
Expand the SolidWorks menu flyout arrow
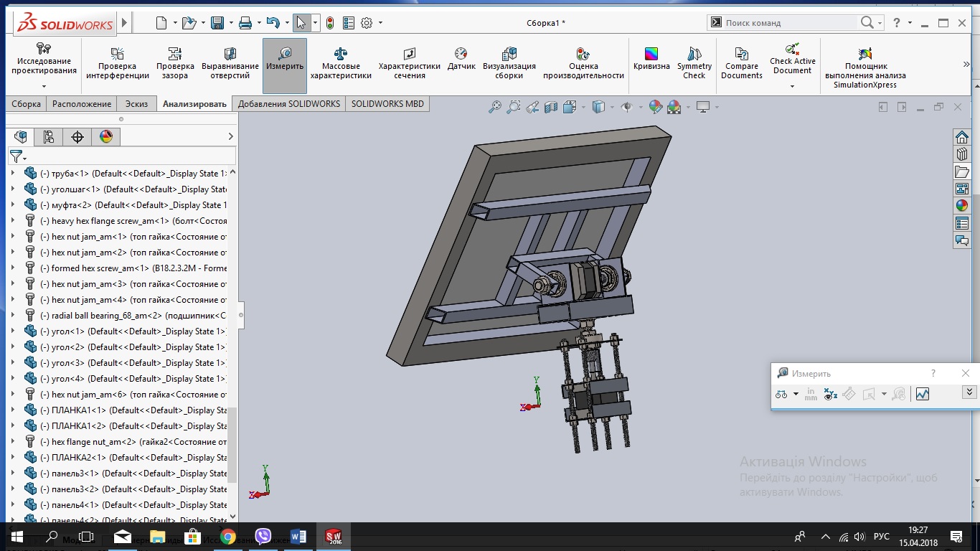pos(124,23)
